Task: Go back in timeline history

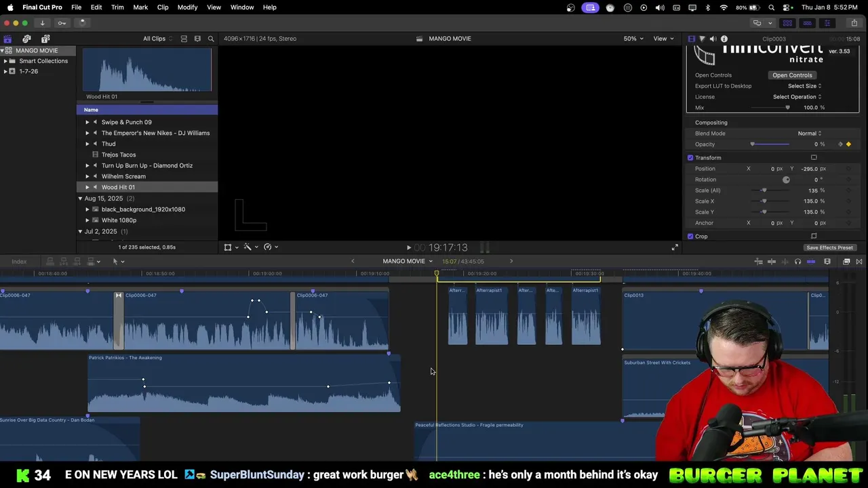Action: coord(353,262)
